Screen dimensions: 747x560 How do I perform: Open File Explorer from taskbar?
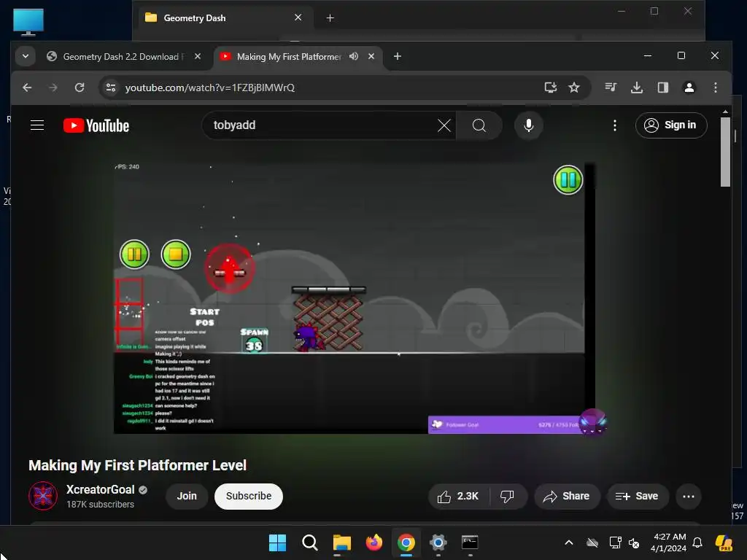[x=341, y=542]
